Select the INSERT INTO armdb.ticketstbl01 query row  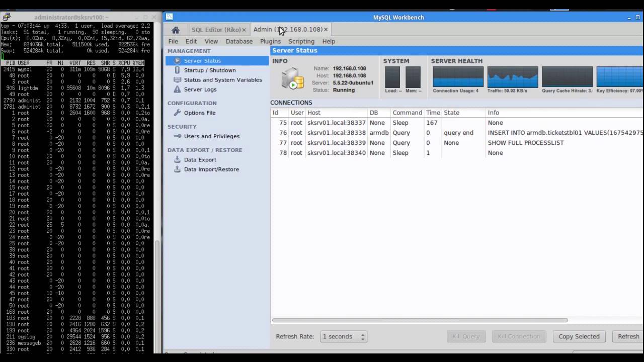[x=457, y=133]
